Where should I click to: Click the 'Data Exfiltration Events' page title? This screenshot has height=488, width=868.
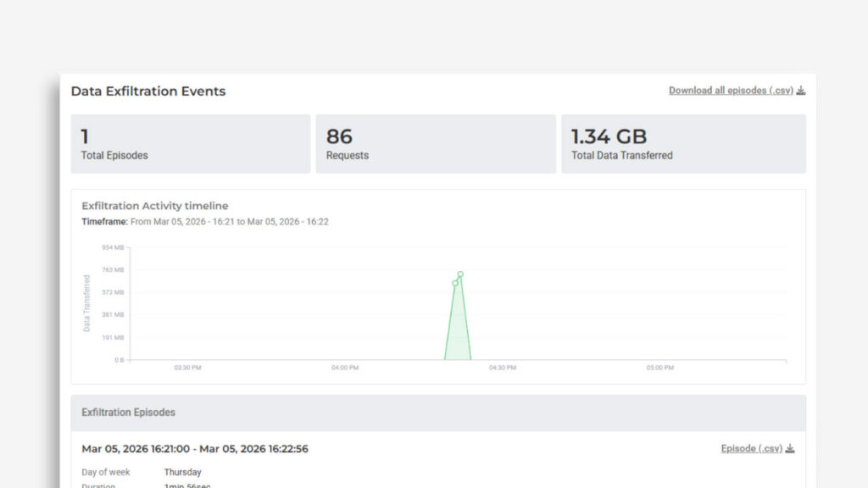[x=147, y=91]
